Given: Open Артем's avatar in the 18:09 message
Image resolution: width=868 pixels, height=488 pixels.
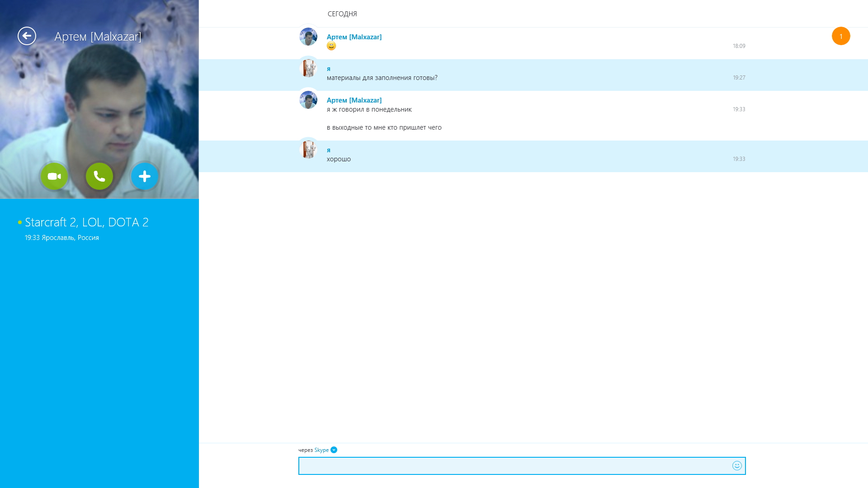Looking at the screenshot, I should tap(308, 37).
